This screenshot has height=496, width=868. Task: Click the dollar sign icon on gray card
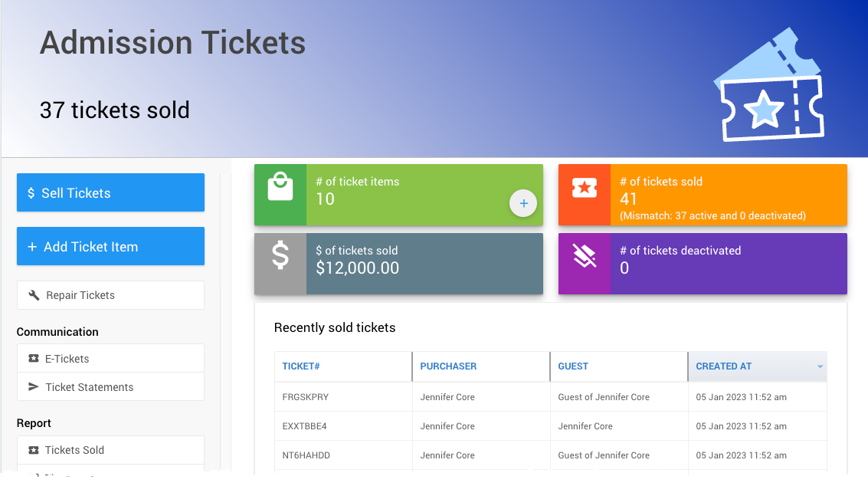click(x=280, y=255)
